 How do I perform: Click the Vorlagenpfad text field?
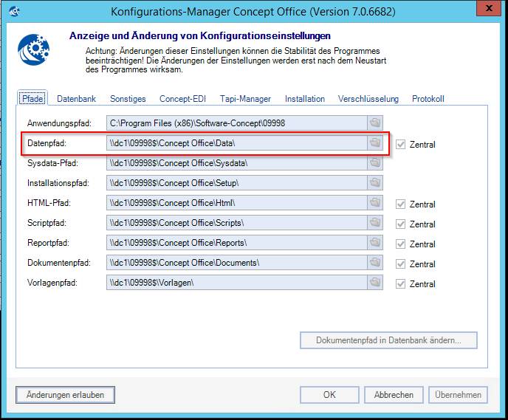pos(237,283)
